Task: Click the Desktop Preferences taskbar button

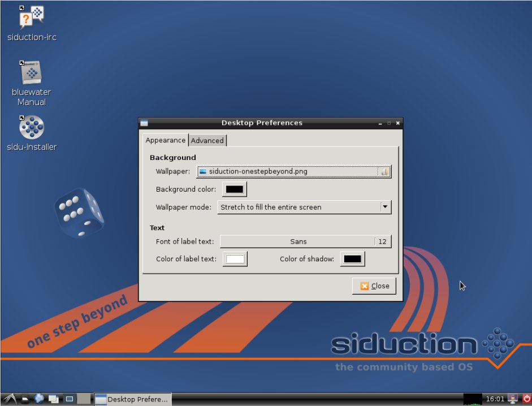Action: click(133, 399)
